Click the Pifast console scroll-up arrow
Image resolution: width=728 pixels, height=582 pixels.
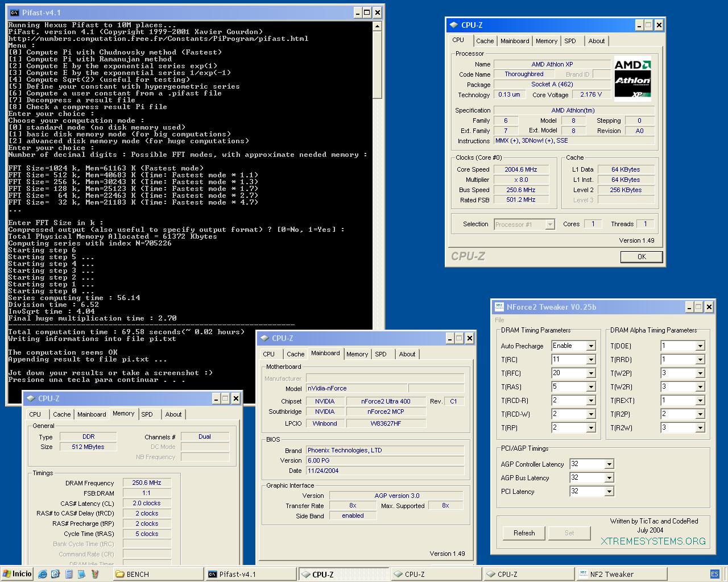click(x=378, y=26)
